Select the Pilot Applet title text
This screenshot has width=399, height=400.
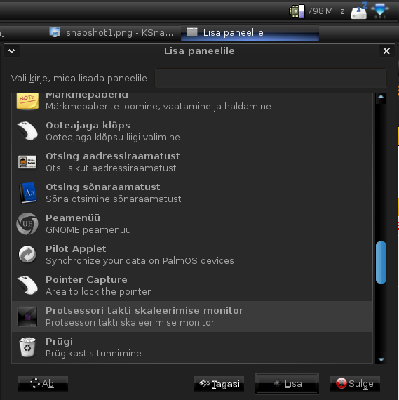tap(76, 249)
